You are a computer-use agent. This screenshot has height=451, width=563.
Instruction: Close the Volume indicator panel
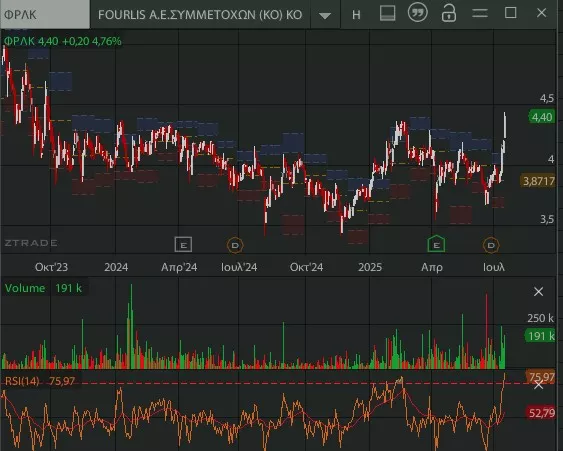pyautogui.click(x=538, y=292)
